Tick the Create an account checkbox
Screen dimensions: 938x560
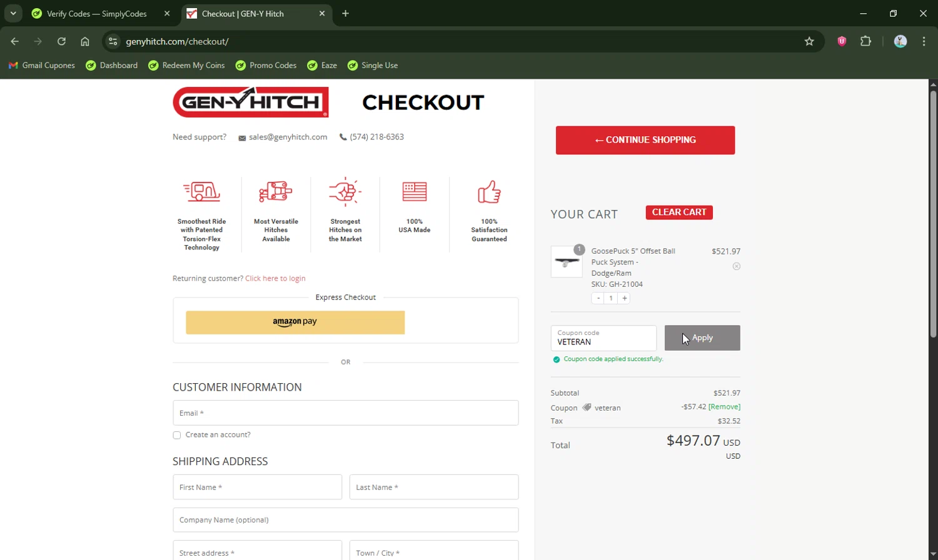pos(177,435)
